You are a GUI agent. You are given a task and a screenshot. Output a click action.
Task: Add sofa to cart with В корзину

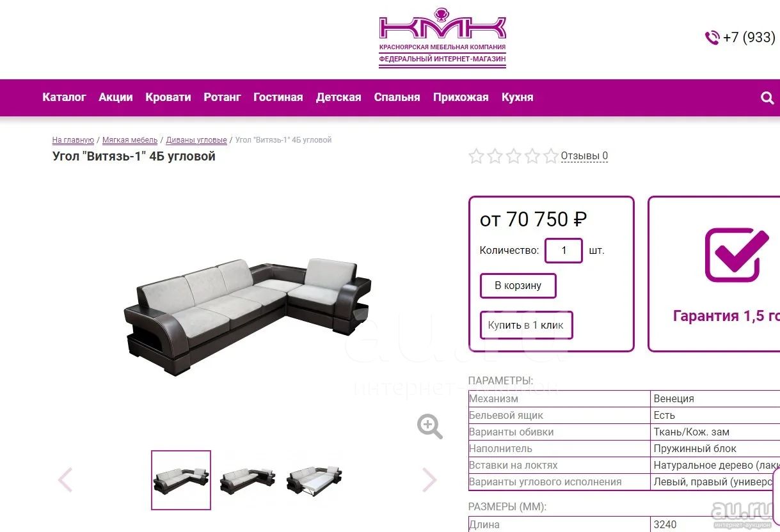[518, 286]
